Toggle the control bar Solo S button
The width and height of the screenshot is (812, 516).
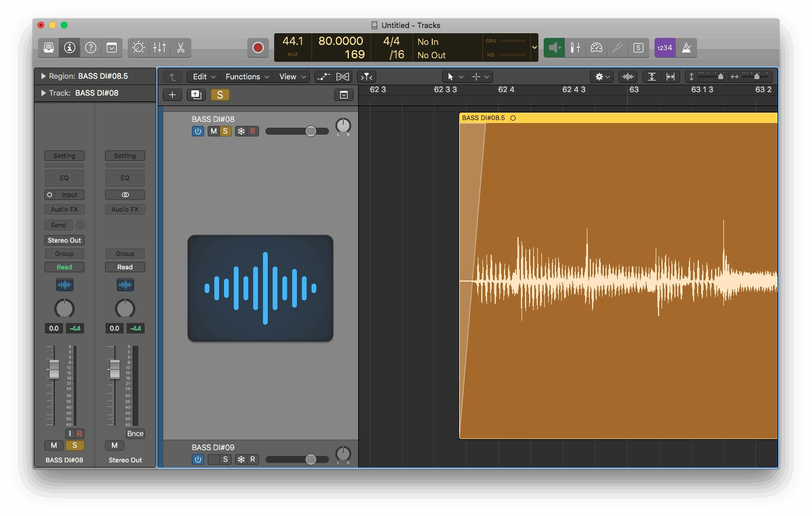coord(638,48)
